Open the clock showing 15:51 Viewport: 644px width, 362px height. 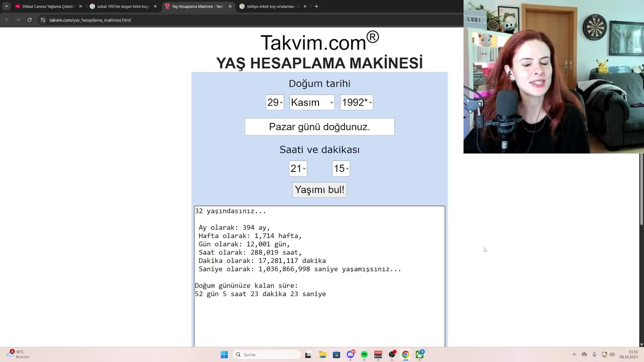[629, 354]
